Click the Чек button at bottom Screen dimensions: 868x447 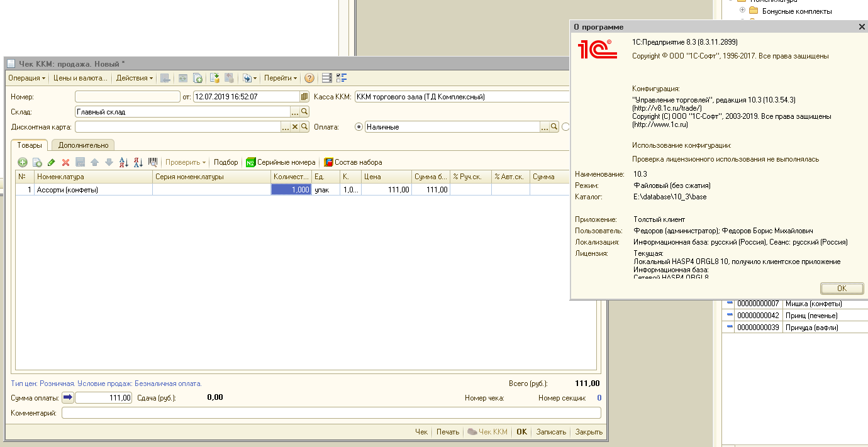click(421, 432)
